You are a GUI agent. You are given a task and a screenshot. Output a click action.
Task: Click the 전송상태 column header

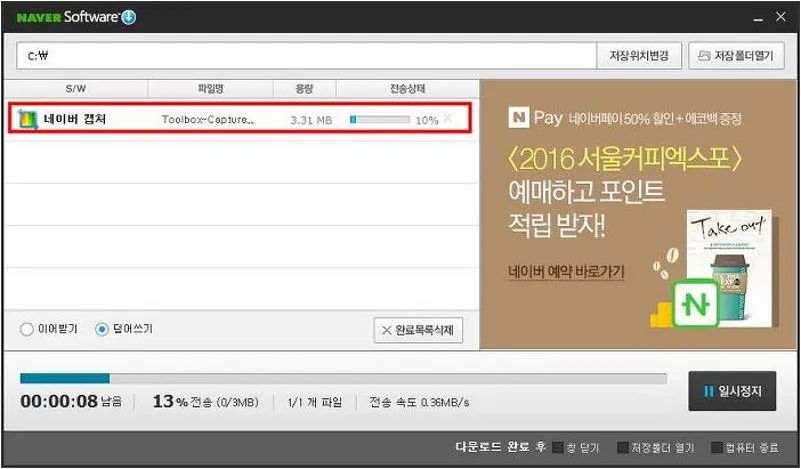point(407,89)
